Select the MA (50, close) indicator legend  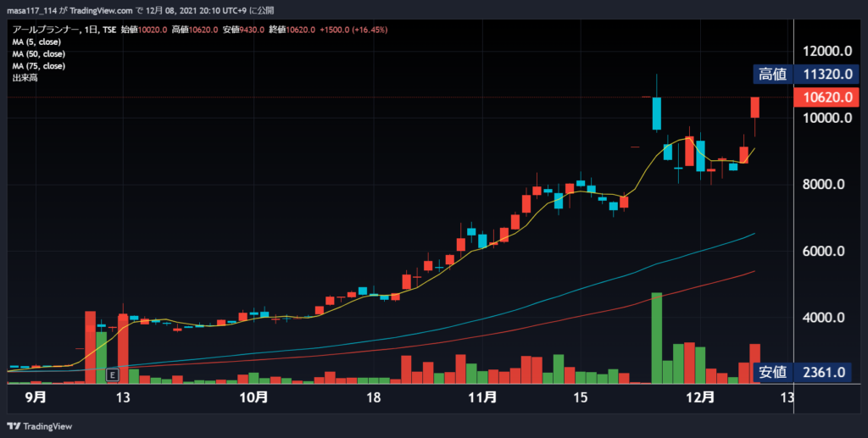pyautogui.click(x=39, y=54)
